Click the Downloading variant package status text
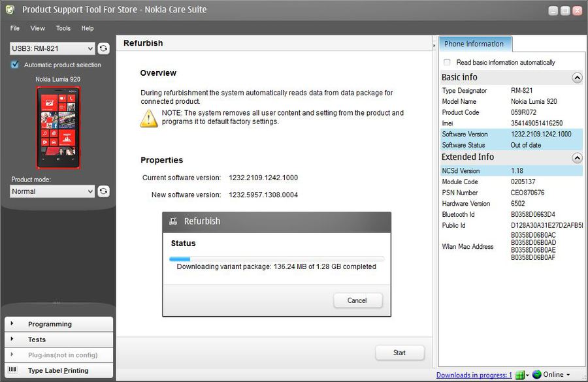Image resolution: width=588 pixels, height=382 pixels. click(276, 266)
